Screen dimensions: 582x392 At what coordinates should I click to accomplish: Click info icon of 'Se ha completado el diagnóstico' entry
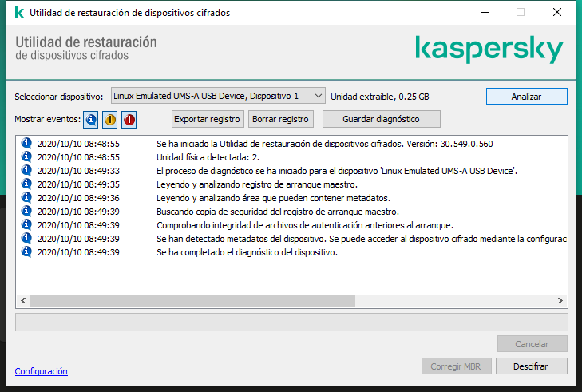point(26,252)
